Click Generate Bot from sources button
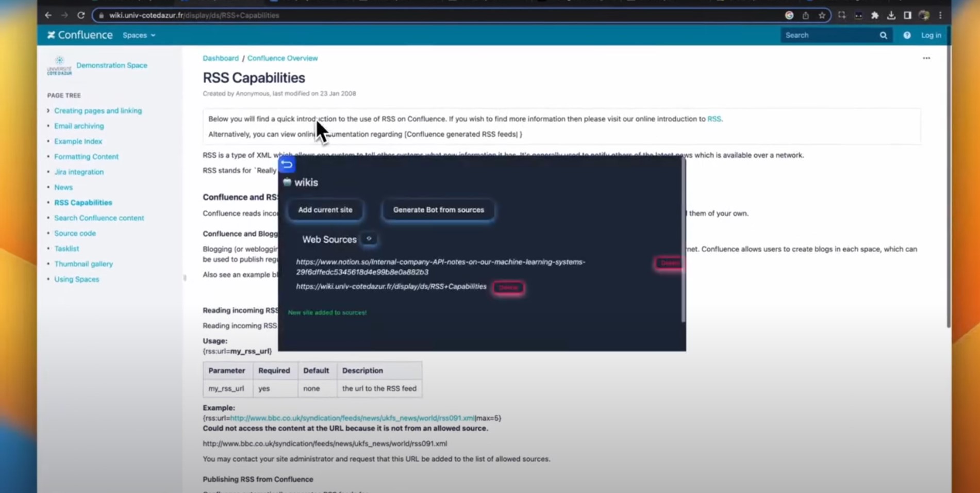 click(x=439, y=210)
